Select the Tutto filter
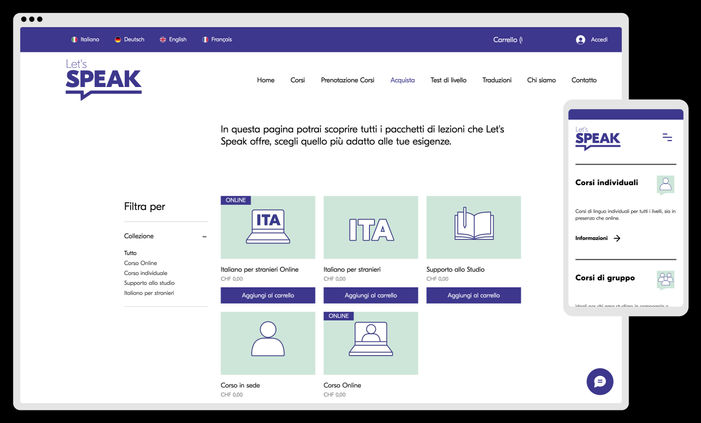Image resolution: width=701 pixels, height=423 pixels. click(130, 253)
